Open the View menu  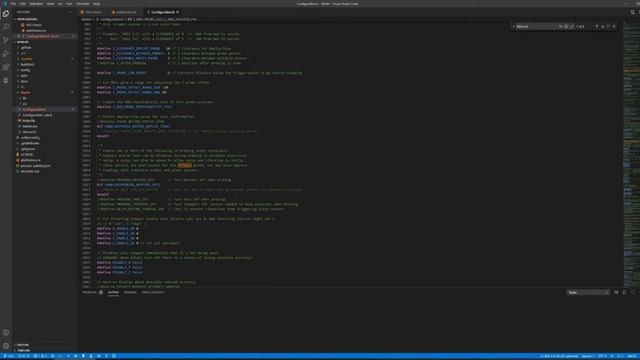[x=50, y=4]
